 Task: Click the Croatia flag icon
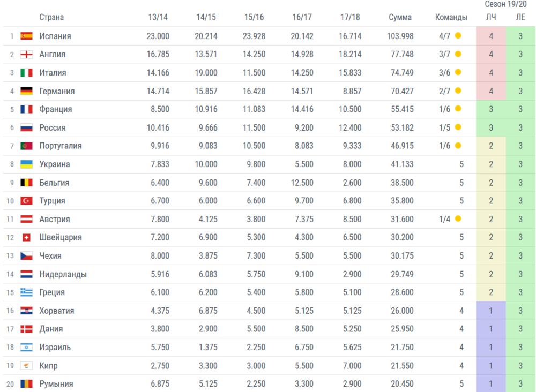point(26,311)
